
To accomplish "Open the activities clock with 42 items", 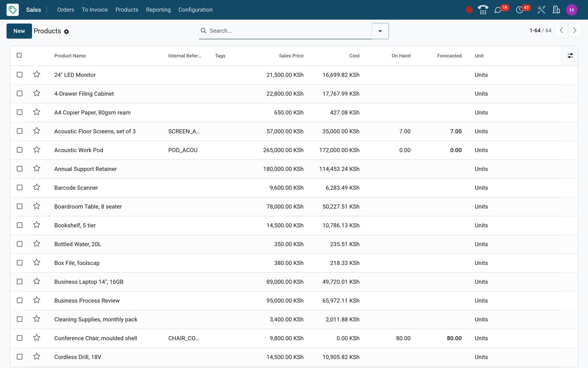I will coord(523,9).
